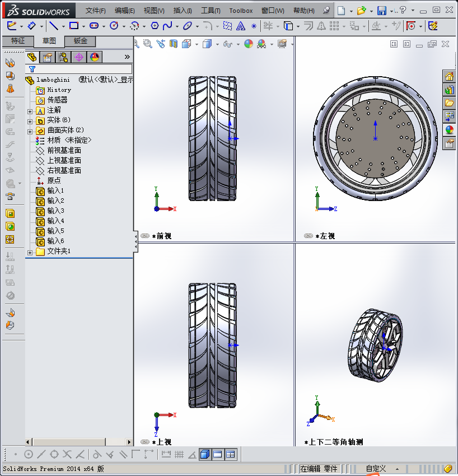Click the History tree item
Viewport: 458px width, 476px height.
53,90
